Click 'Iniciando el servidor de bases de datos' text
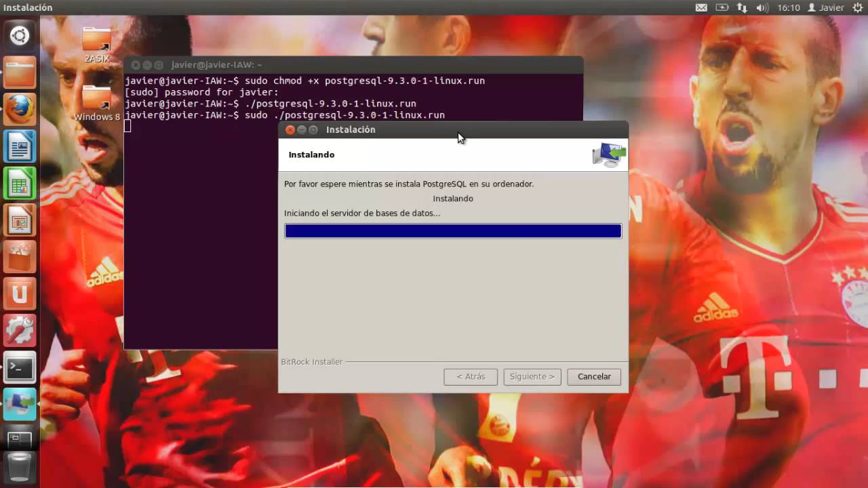Image resolution: width=868 pixels, height=488 pixels. 362,213
